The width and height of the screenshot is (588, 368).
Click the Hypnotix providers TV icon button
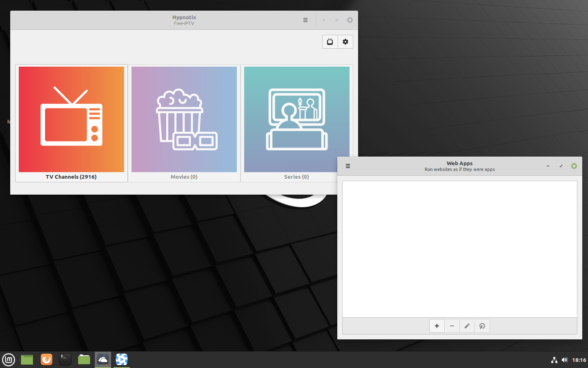[x=330, y=42]
